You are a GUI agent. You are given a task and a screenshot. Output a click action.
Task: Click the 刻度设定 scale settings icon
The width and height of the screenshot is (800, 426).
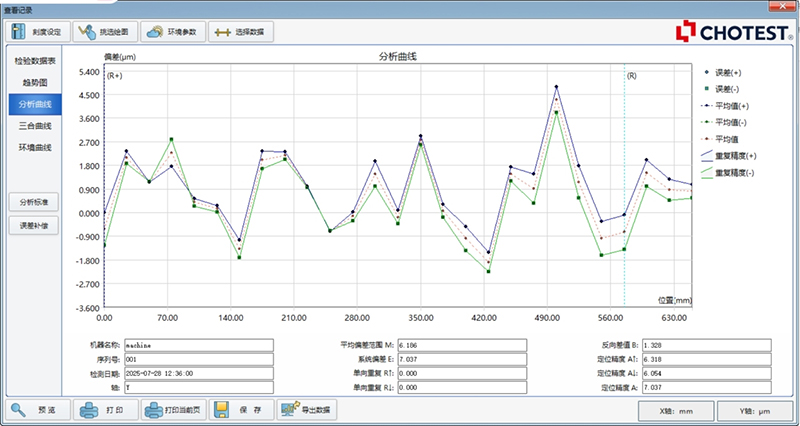tap(18, 31)
